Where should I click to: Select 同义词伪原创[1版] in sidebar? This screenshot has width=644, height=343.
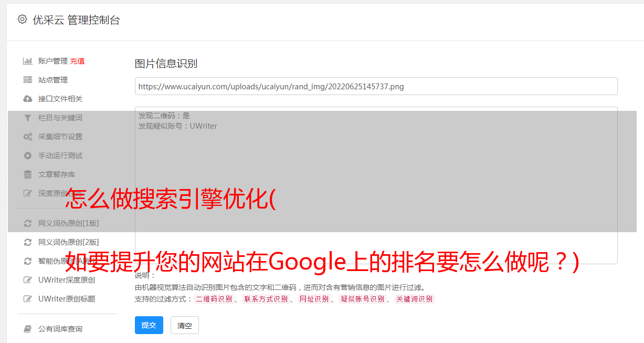pos(69,223)
